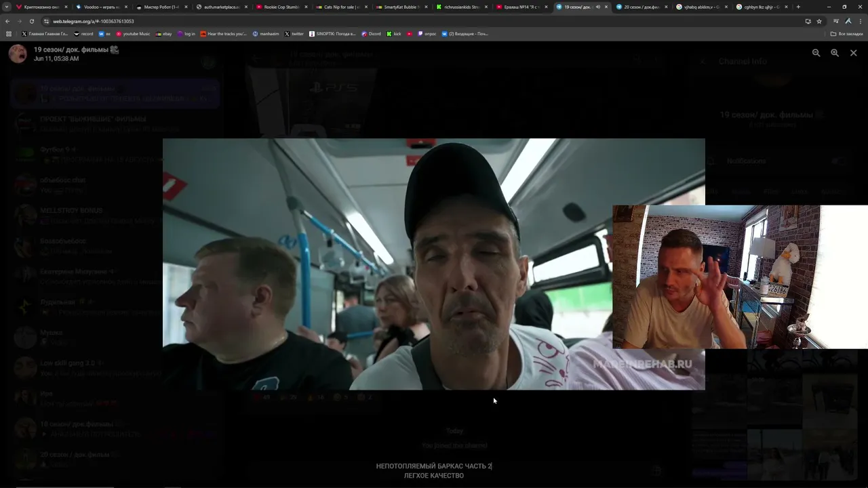Open the 'kick' bookmark
868x488 pixels.
[x=394, y=34]
